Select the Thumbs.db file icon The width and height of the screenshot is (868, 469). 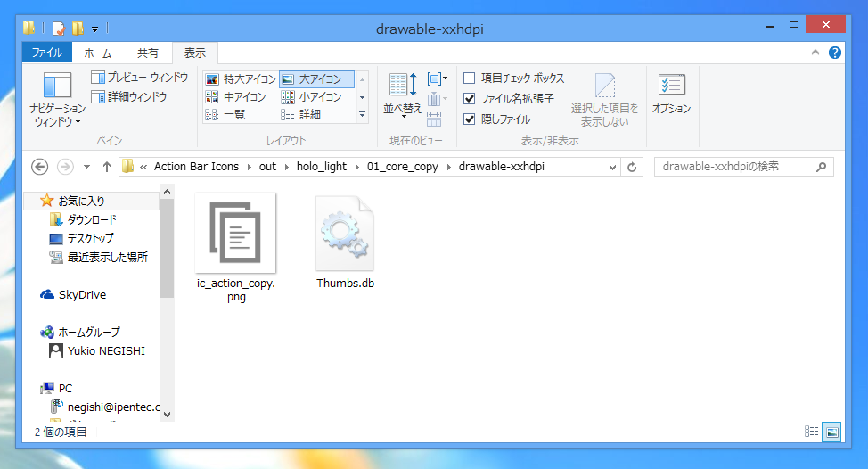click(345, 233)
